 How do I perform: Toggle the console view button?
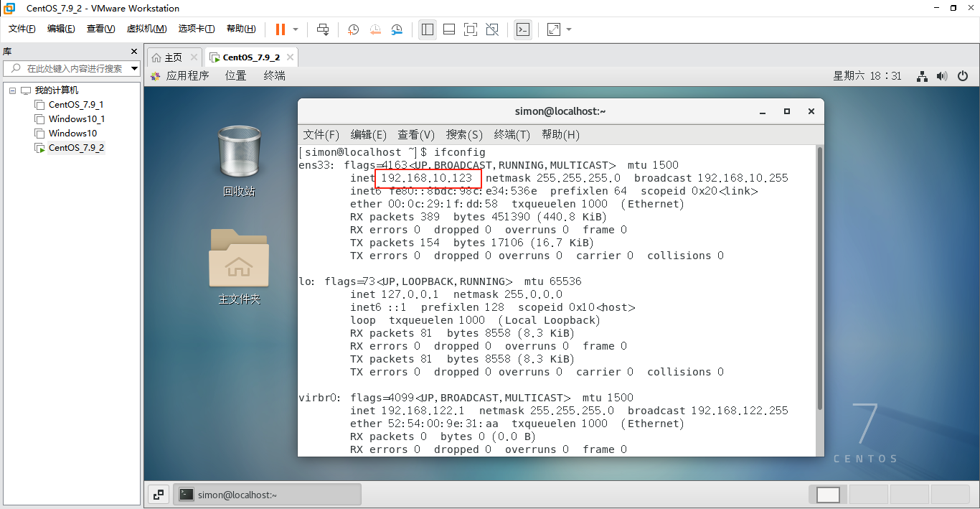tap(523, 29)
